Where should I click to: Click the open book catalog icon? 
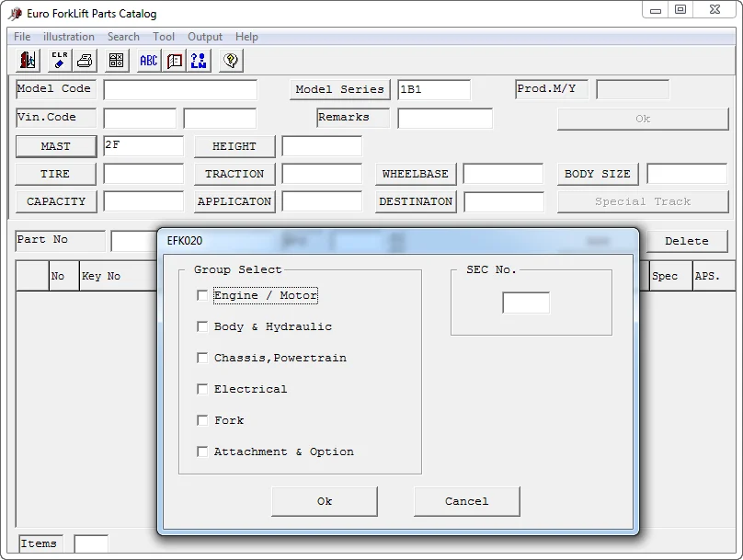pyautogui.click(x=175, y=60)
